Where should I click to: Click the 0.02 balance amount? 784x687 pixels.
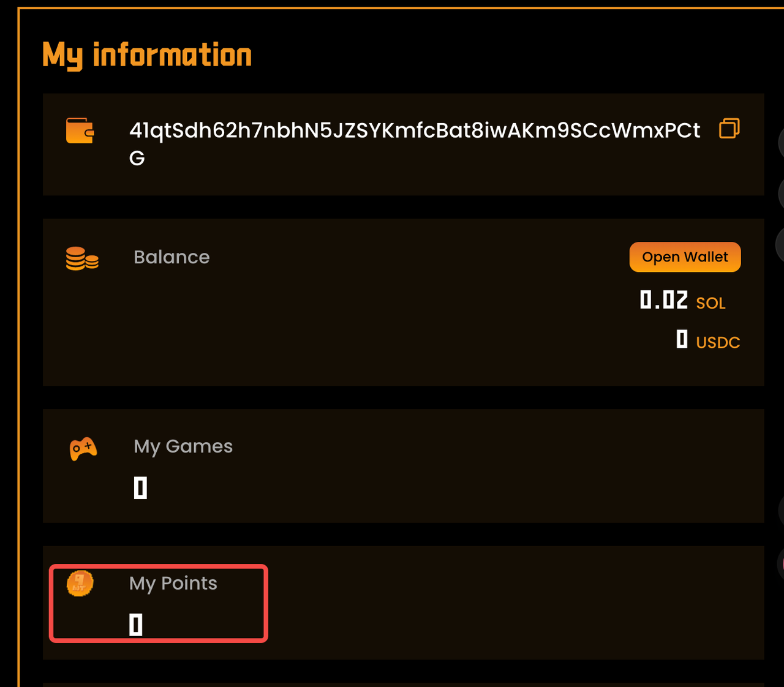[664, 300]
